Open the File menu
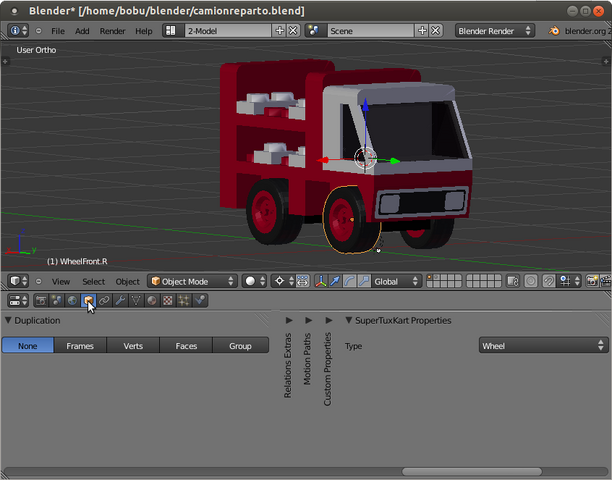This screenshot has width=612, height=480. tap(58, 31)
